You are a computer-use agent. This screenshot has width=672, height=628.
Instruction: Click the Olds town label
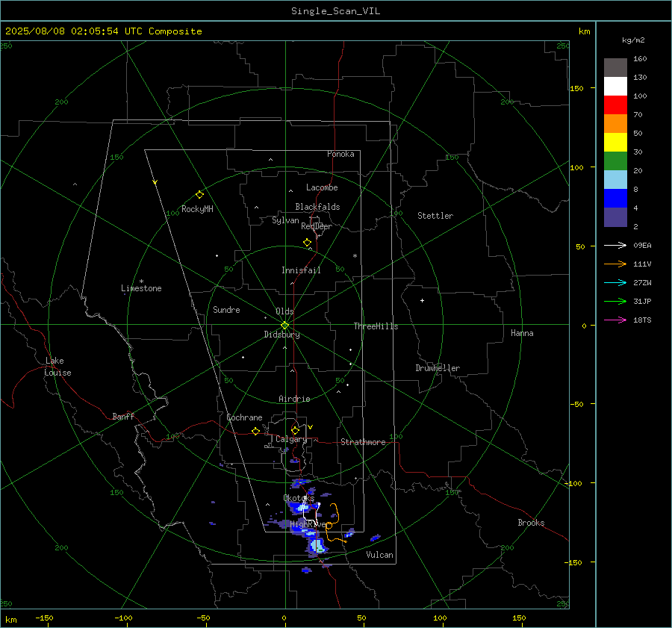[x=284, y=311]
